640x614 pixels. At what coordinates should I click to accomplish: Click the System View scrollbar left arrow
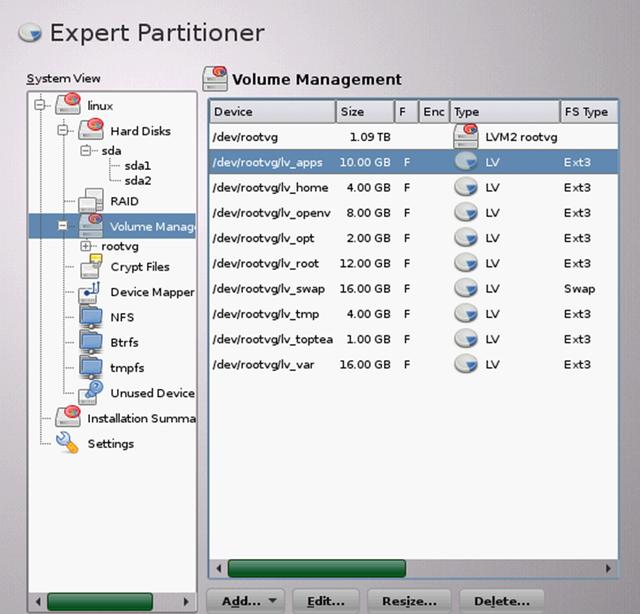tap(38, 602)
